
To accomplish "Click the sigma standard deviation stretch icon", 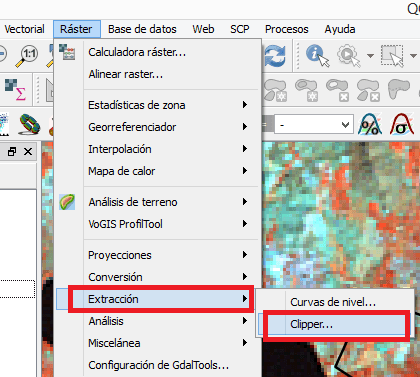I will pos(402,124).
